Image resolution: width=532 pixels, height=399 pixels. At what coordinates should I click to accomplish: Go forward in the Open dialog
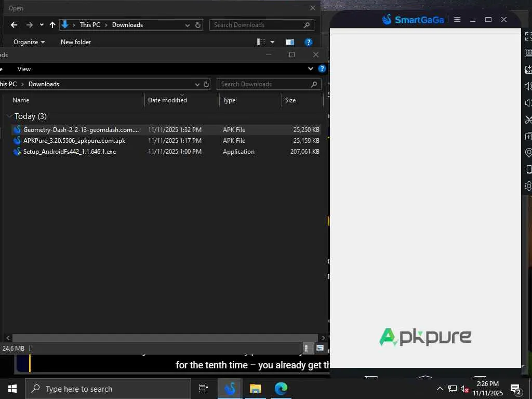[x=30, y=25]
